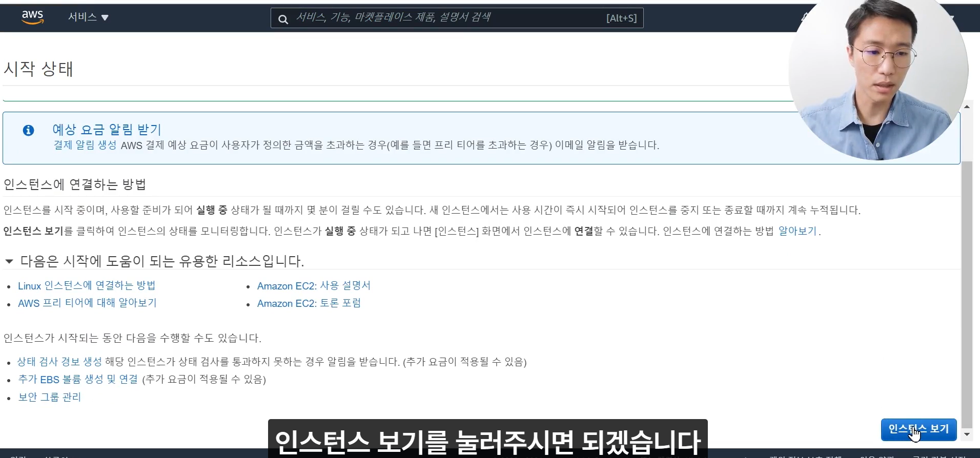Open the 알아보기 link about connecting
Screen dimensions: 980x458
pos(797,231)
